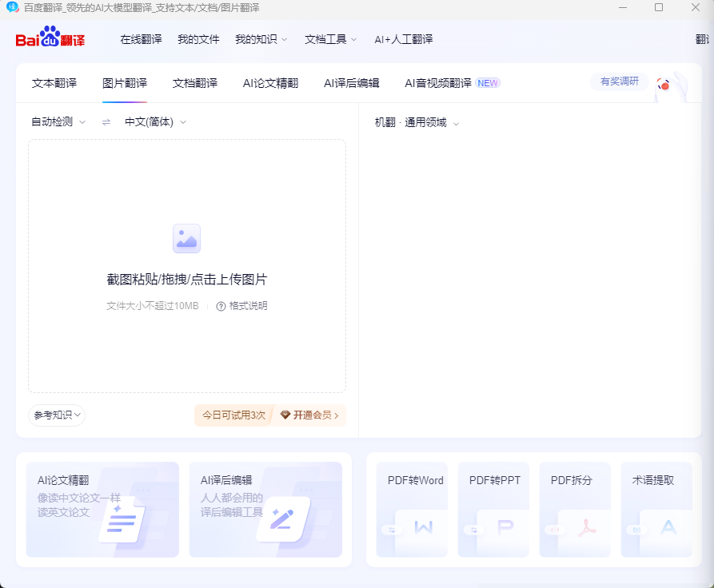
Task: Click the 有奖调研 survey button
Action: [x=620, y=81]
